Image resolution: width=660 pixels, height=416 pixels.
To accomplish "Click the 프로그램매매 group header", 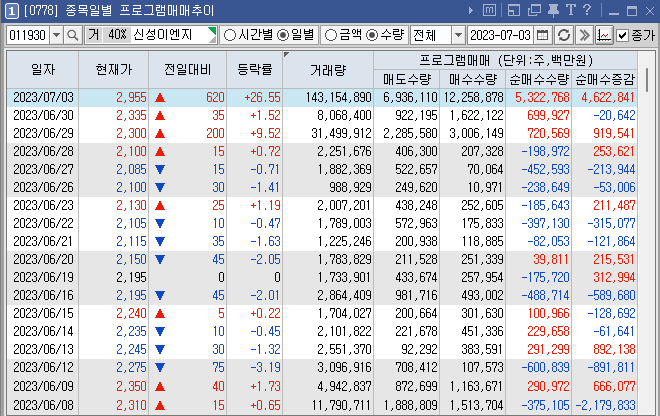I will [506, 61].
